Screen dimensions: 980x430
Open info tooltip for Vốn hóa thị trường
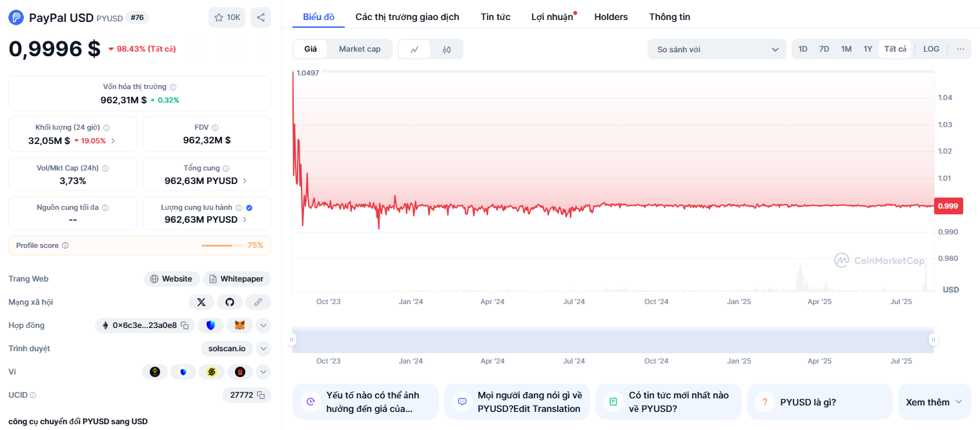pos(173,87)
